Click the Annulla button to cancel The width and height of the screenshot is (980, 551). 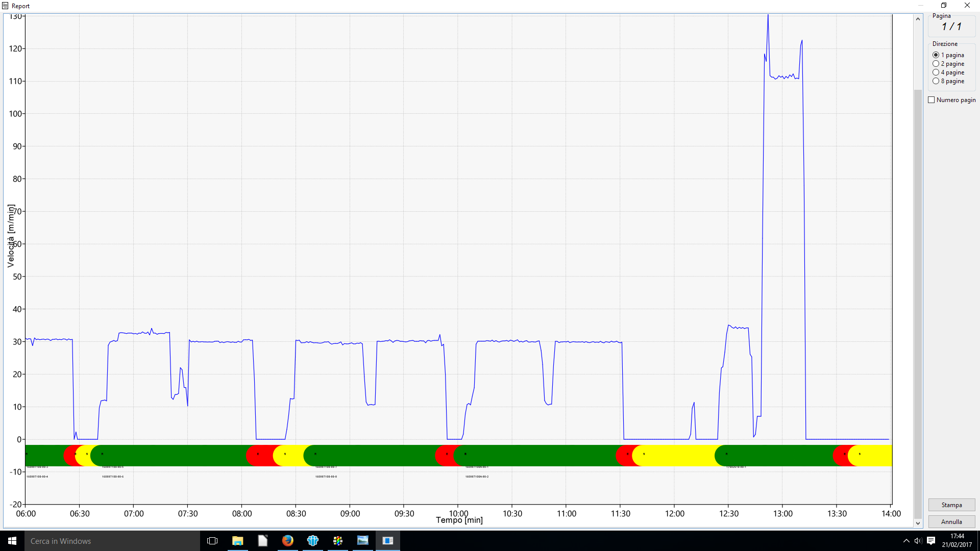pyautogui.click(x=951, y=521)
